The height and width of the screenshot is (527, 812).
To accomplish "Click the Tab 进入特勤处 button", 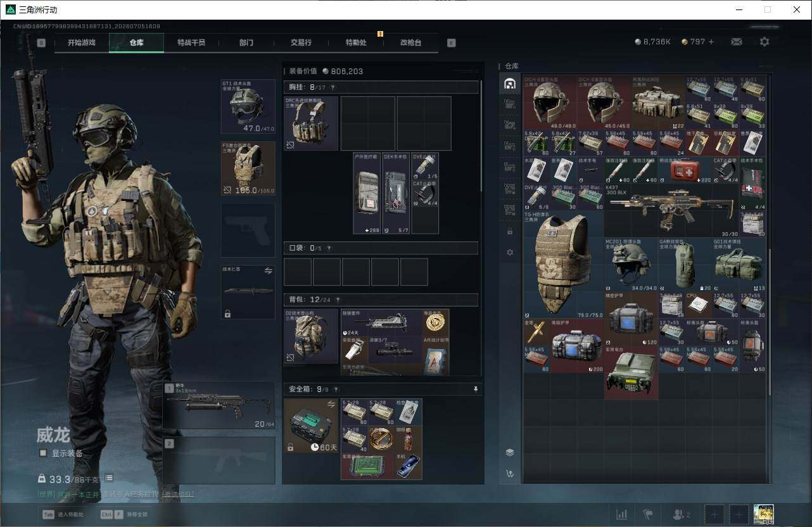I will point(63,514).
